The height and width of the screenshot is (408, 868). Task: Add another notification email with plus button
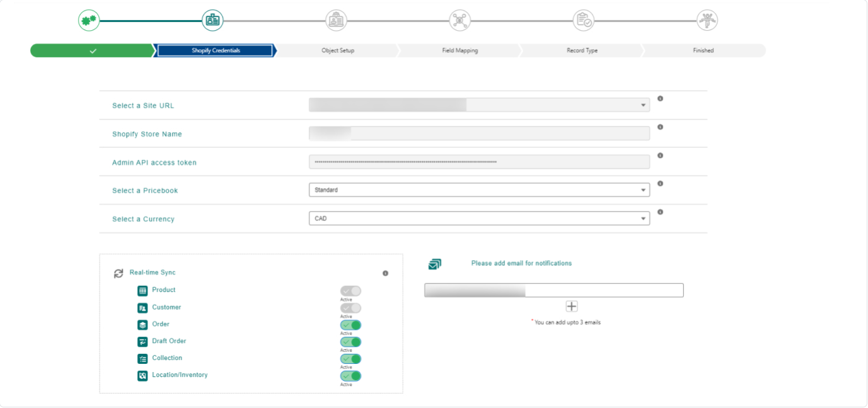(572, 306)
